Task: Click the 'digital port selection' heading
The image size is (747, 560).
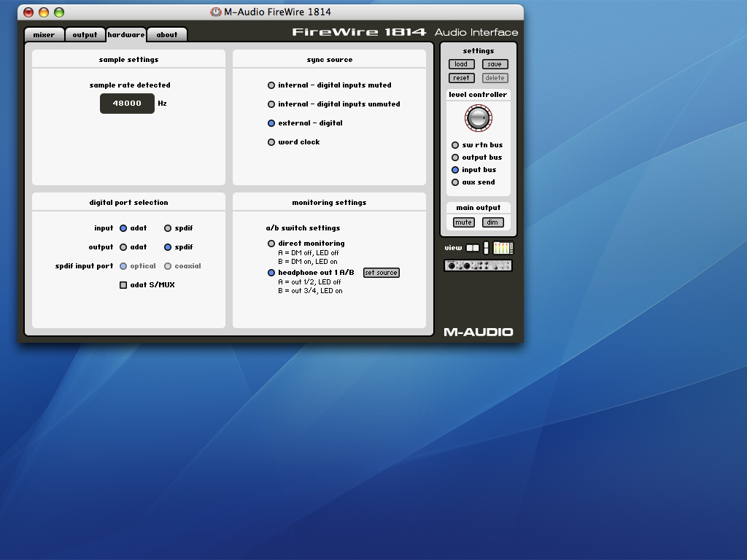Action: (x=128, y=203)
